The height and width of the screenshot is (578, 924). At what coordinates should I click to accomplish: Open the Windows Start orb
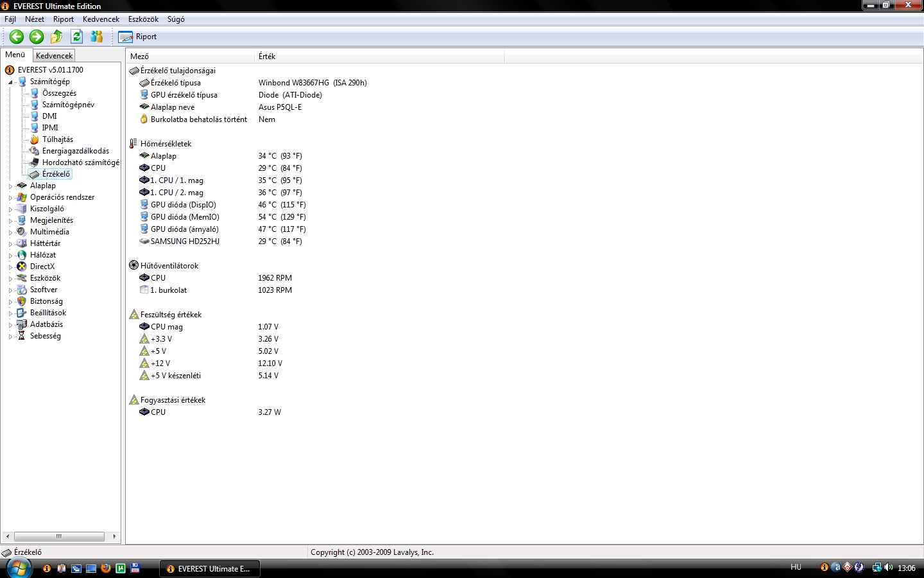pos(19,568)
